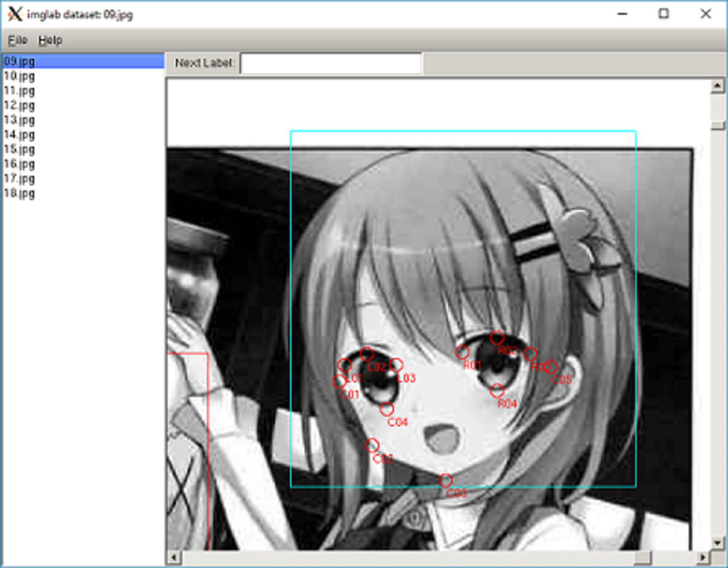Click the vertical scrollbar thumb
Viewport: 728px width, 568px height.
point(718,125)
